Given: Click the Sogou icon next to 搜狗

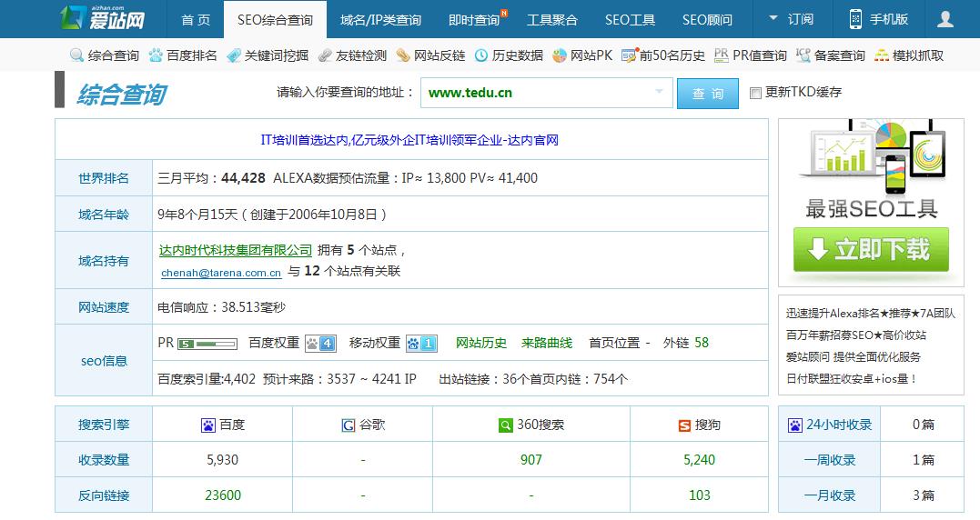Looking at the screenshot, I should coord(684,425).
